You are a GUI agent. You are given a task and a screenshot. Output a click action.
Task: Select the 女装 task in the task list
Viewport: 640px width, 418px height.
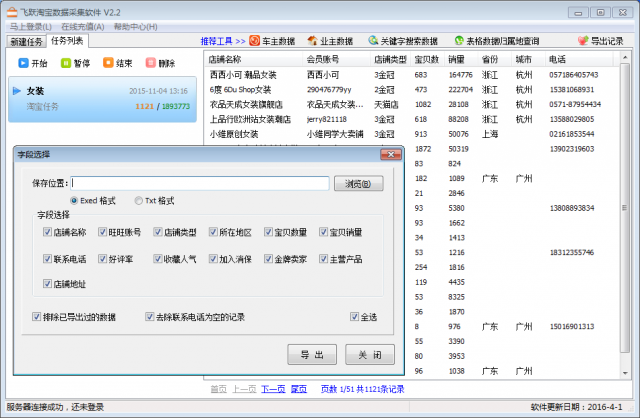coord(102,99)
